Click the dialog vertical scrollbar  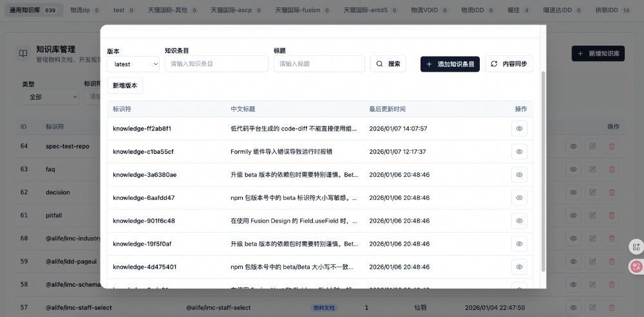544,171
